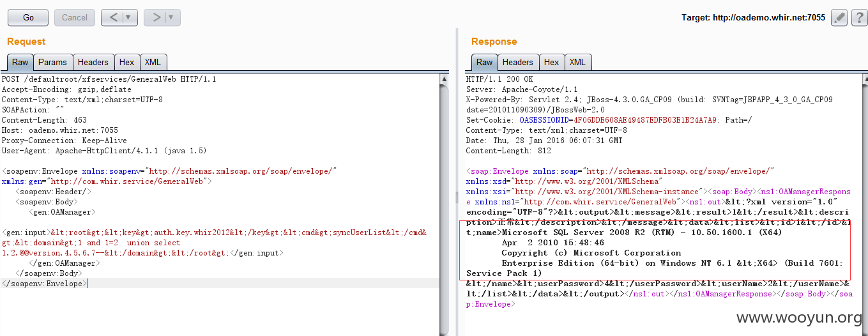
Task: Click the soapenv:Header tag line
Action: click(53, 192)
